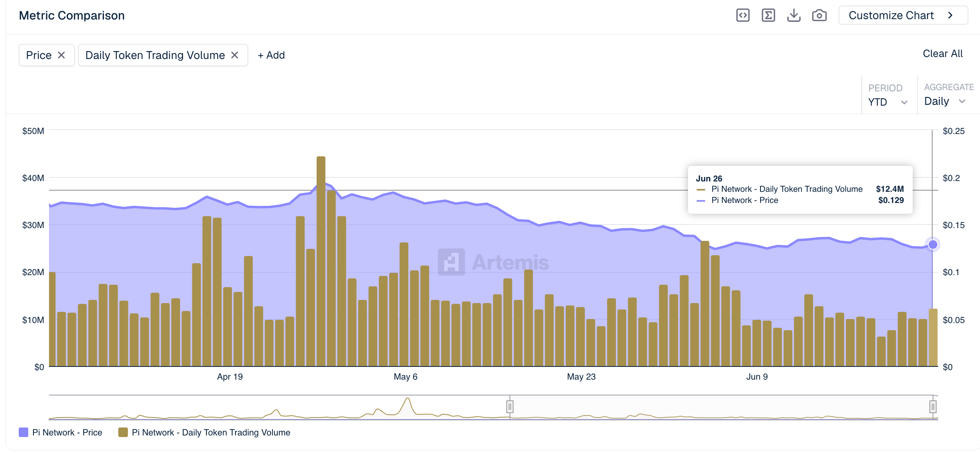Remove Daily Token Trading Volume chip
This screenshot has width=980, height=453.
pyautogui.click(x=235, y=55)
